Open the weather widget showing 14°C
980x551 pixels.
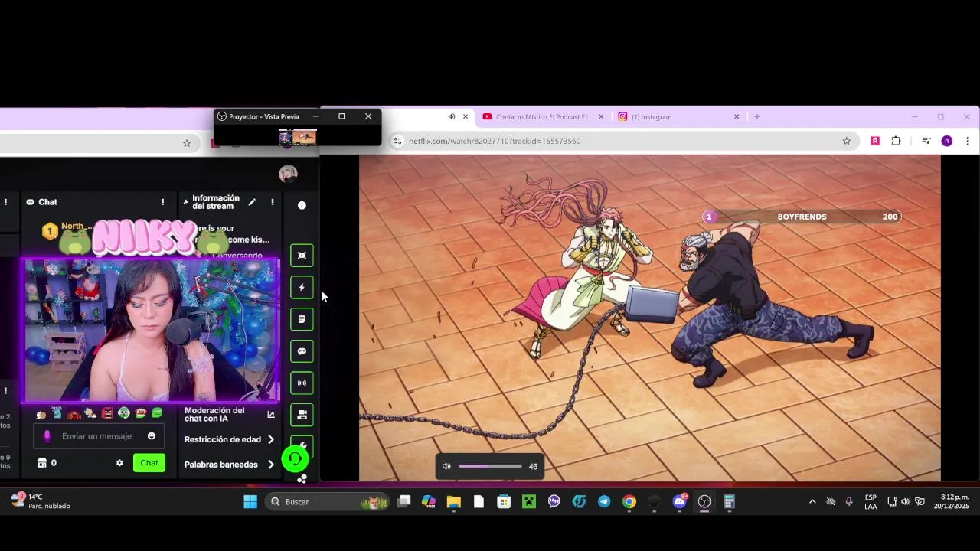pyautogui.click(x=40, y=501)
